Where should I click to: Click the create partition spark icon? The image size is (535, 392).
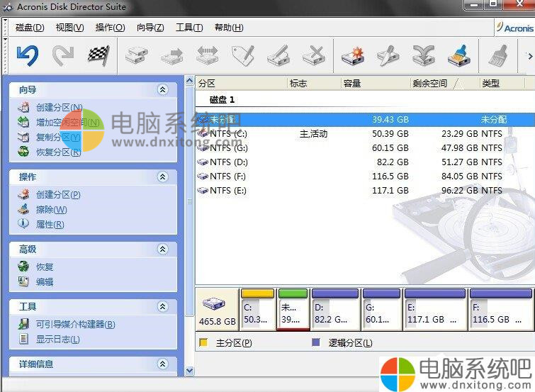pyautogui.click(x=353, y=56)
